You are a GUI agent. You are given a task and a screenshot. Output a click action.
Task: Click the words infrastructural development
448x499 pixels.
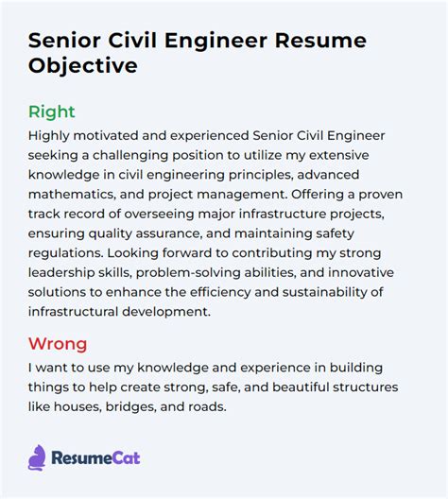point(119,312)
